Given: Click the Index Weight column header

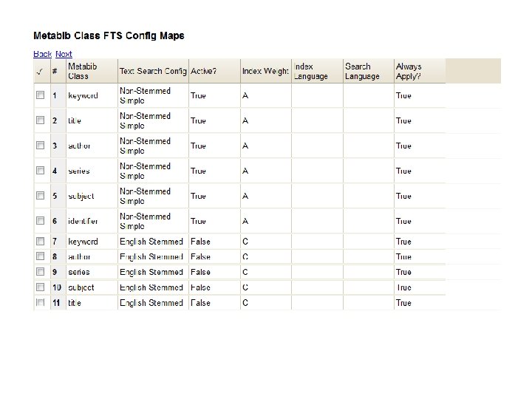Looking at the screenshot, I should tap(265, 72).
